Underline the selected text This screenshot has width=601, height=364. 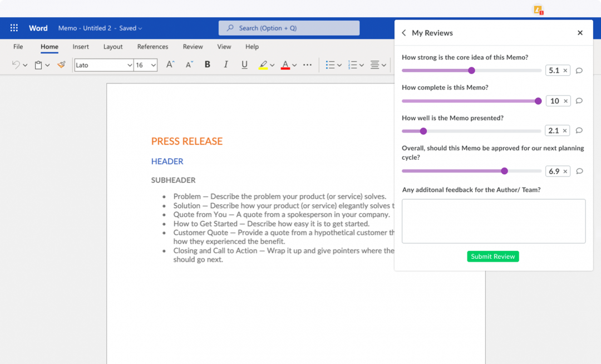[244, 65]
